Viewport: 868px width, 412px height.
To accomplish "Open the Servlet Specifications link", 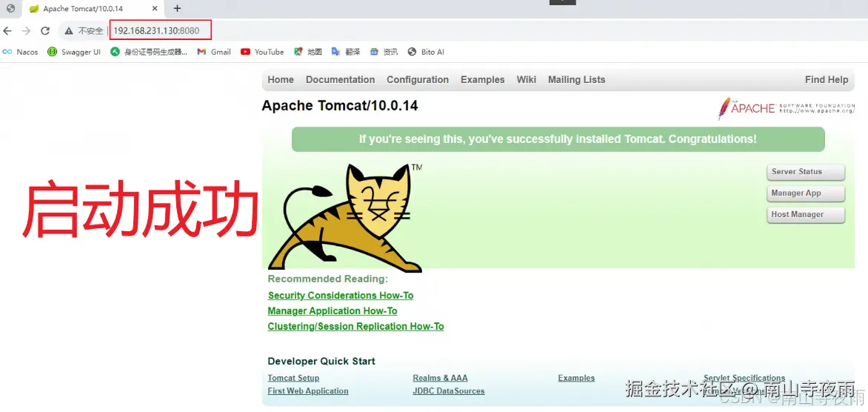I will 744,378.
